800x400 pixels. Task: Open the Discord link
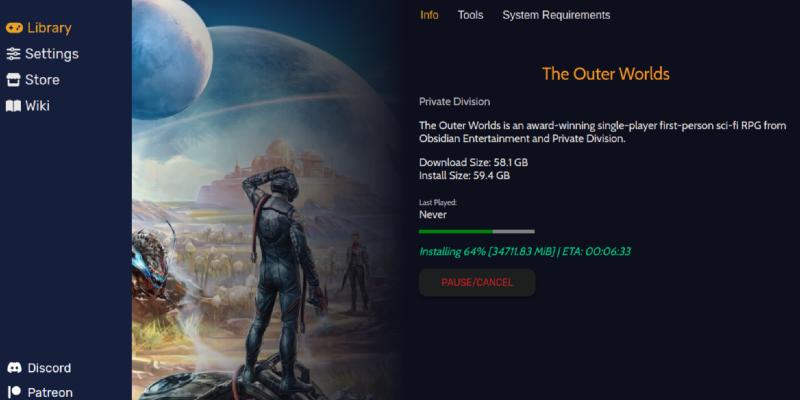tap(39, 367)
